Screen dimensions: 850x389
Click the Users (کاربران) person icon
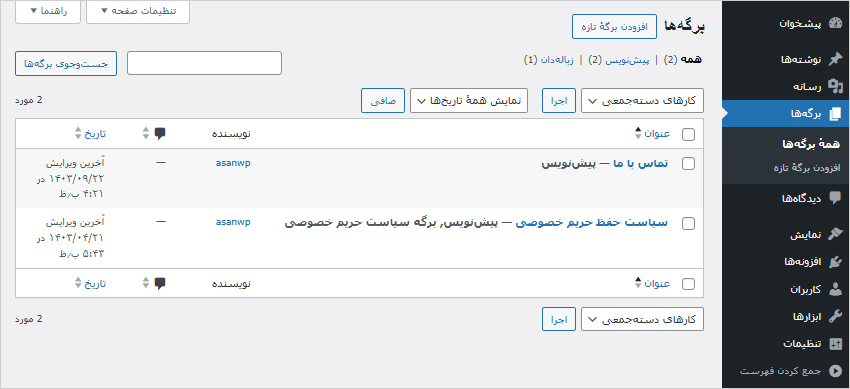point(835,289)
